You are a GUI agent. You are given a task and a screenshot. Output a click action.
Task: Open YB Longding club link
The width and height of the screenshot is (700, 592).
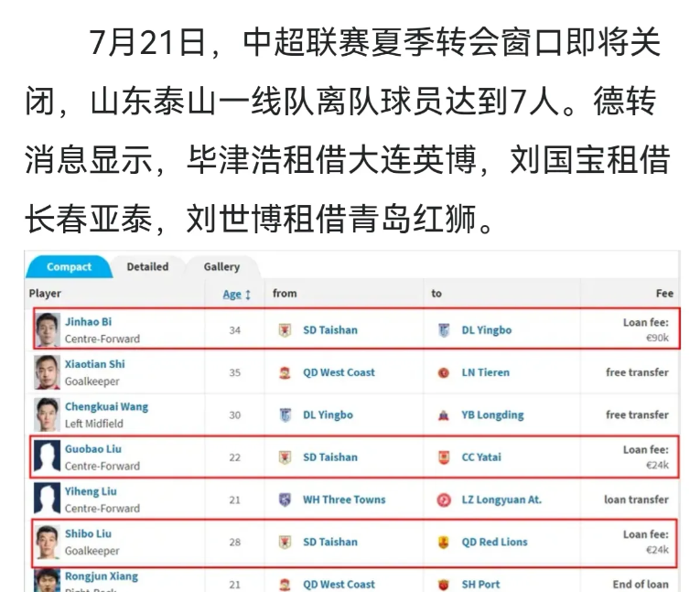tap(492, 415)
